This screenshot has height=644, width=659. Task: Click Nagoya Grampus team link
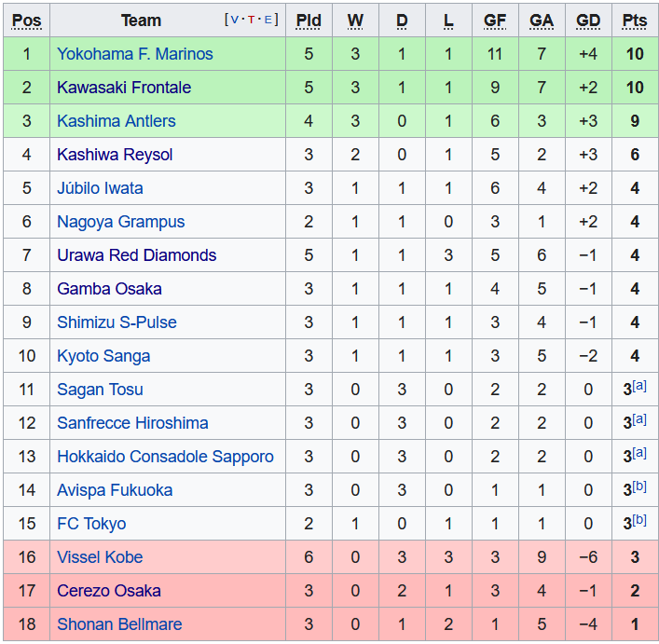click(x=120, y=222)
